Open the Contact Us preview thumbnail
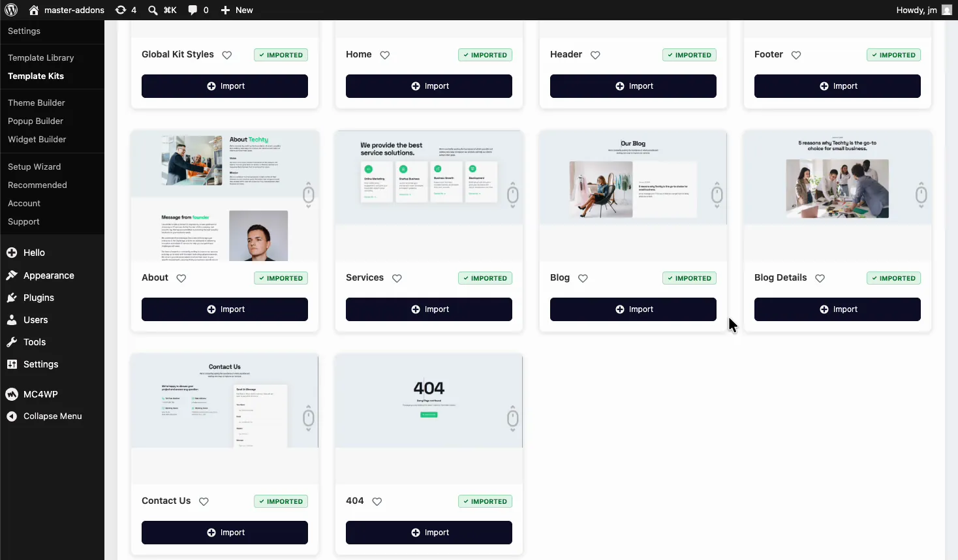 [224, 419]
